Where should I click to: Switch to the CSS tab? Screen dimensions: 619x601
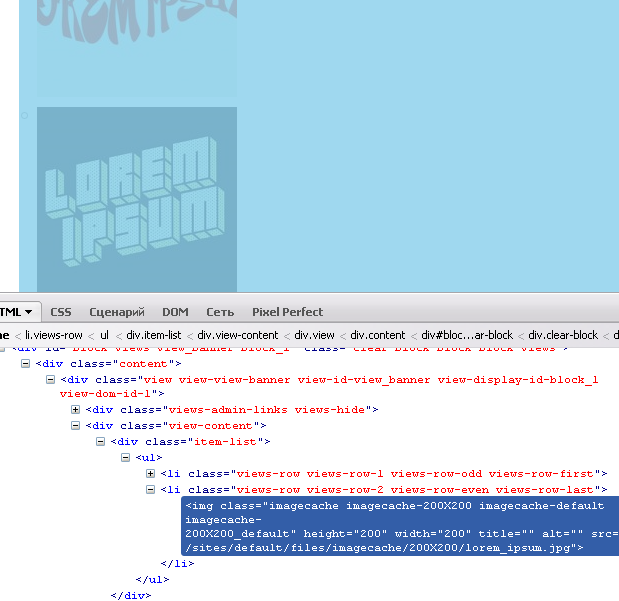pos(61,312)
